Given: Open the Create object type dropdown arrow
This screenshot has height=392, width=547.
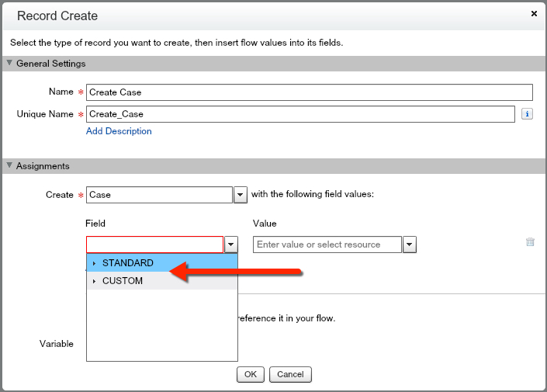Looking at the screenshot, I should coord(241,195).
